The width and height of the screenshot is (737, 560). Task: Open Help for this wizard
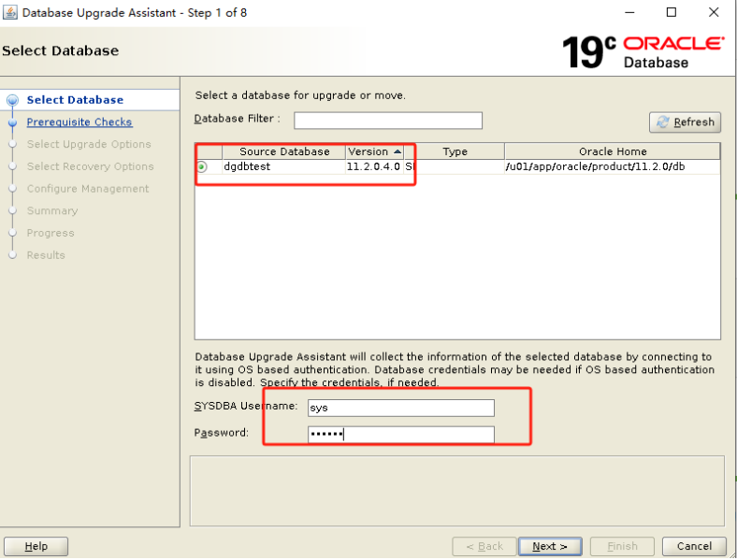point(36,546)
